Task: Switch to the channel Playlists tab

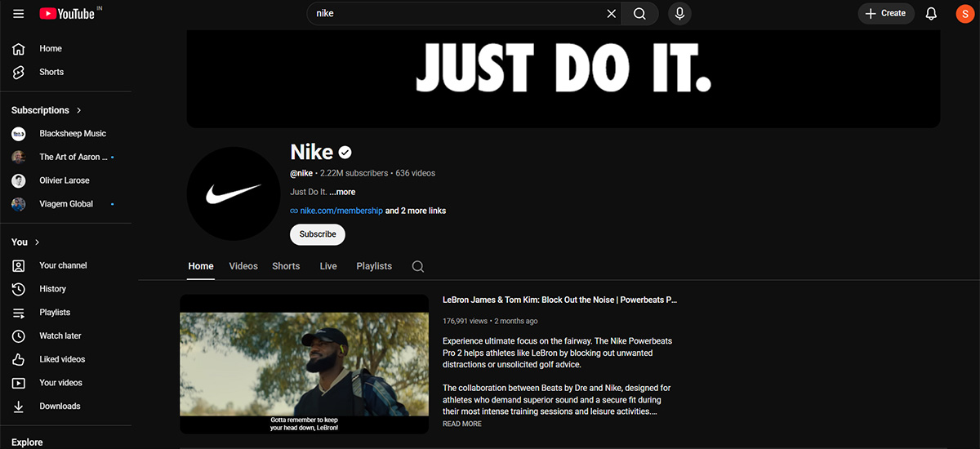Action: coord(374,266)
